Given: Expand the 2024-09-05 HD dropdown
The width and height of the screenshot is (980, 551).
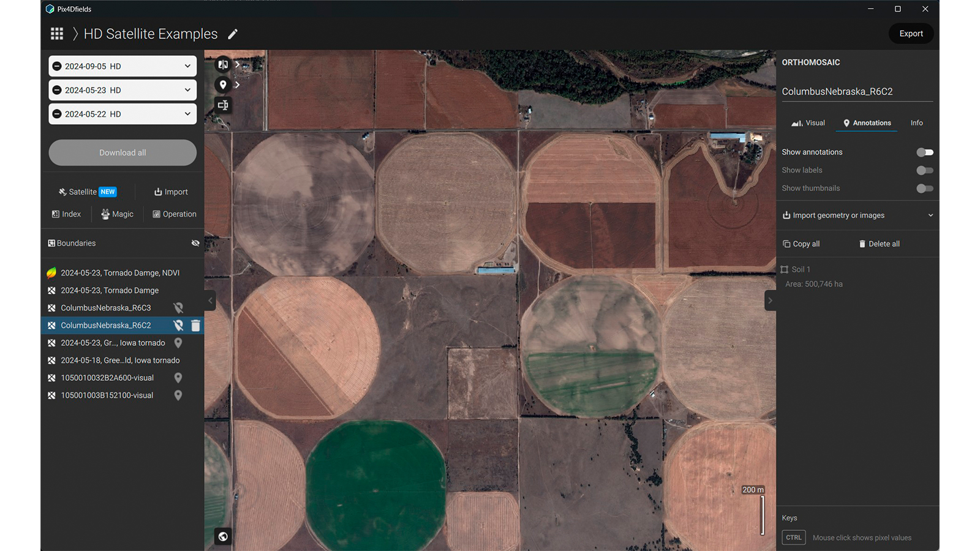Looking at the screenshot, I should [x=187, y=66].
